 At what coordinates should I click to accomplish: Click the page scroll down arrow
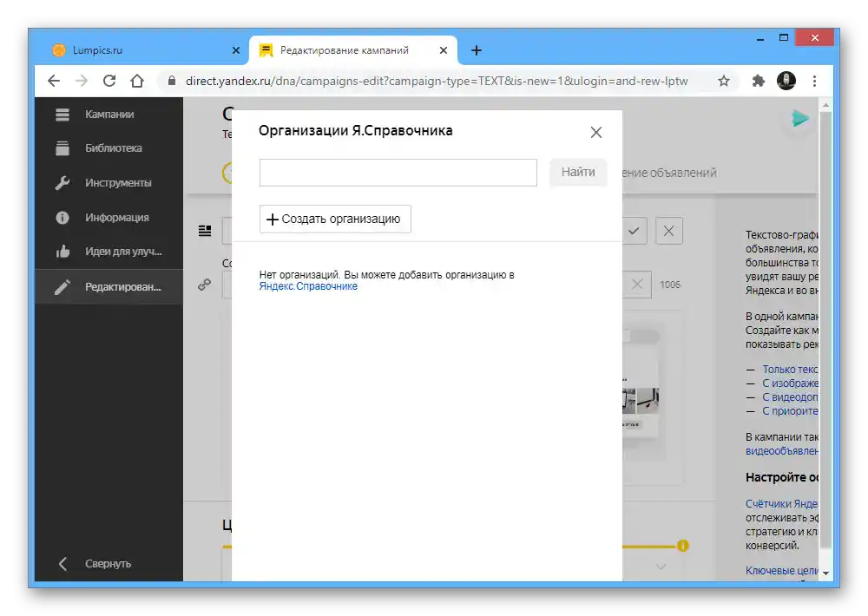(825, 573)
